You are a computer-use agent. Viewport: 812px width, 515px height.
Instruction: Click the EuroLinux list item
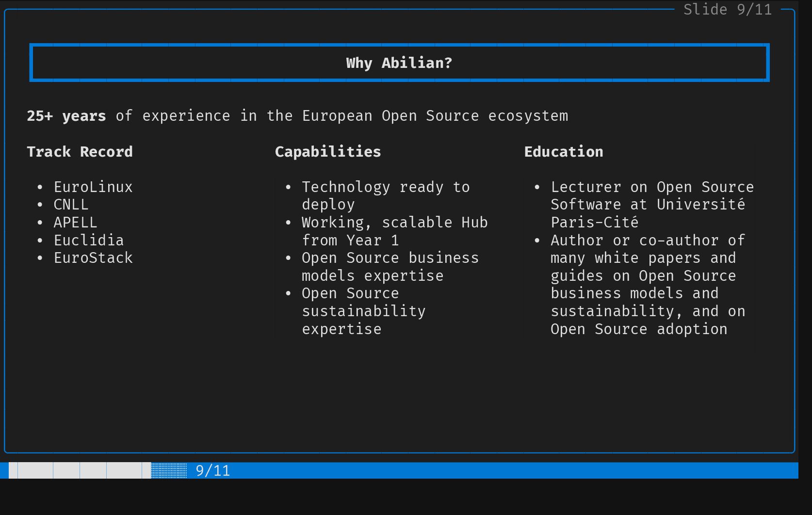point(93,187)
